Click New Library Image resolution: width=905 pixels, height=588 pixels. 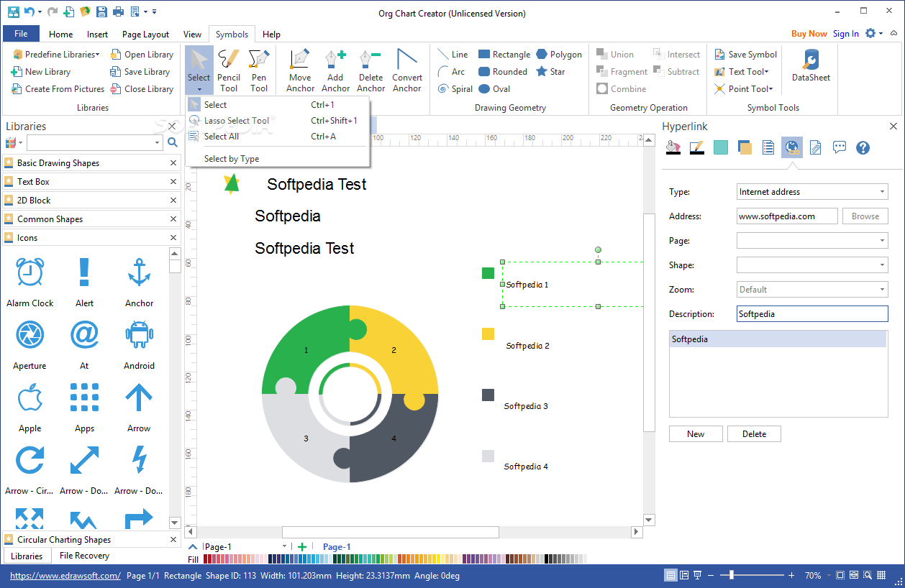(40, 72)
